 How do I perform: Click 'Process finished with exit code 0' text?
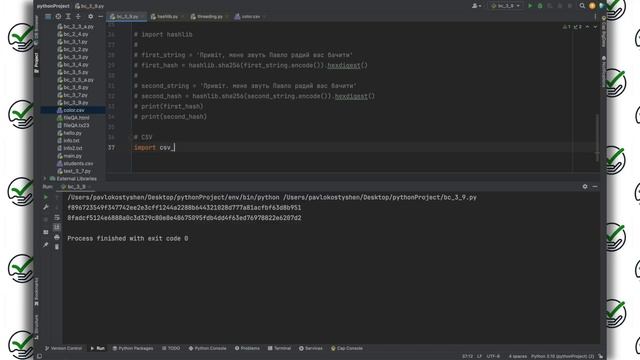pyautogui.click(x=128, y=238)
